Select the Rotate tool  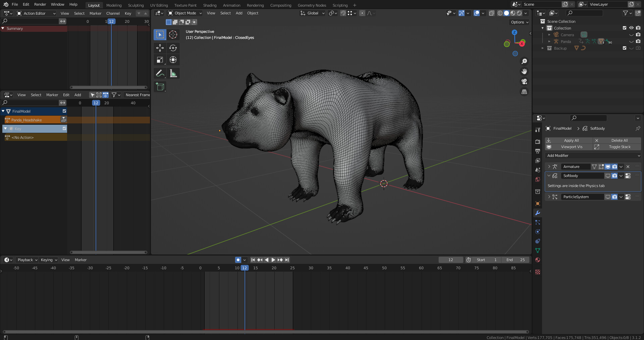point(173,48)
